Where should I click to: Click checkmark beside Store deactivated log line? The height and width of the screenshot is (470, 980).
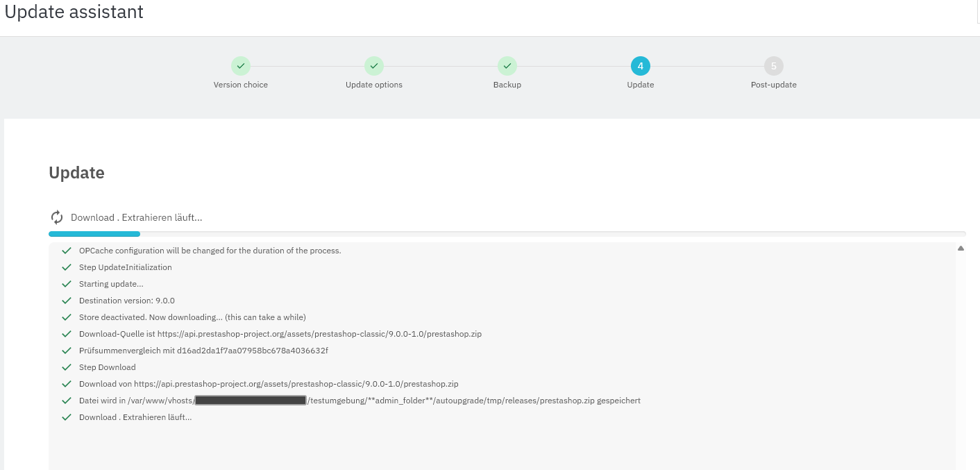tap(67, 317)
